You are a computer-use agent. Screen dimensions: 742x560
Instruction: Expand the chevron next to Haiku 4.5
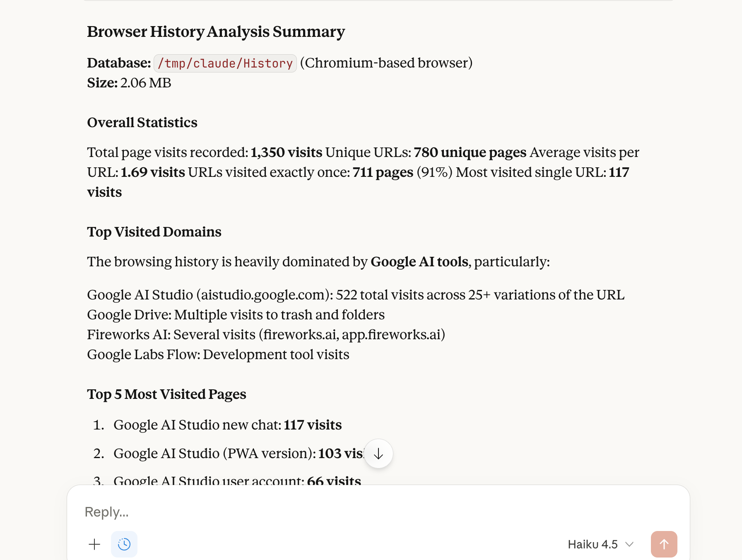[x=630, y=544]
